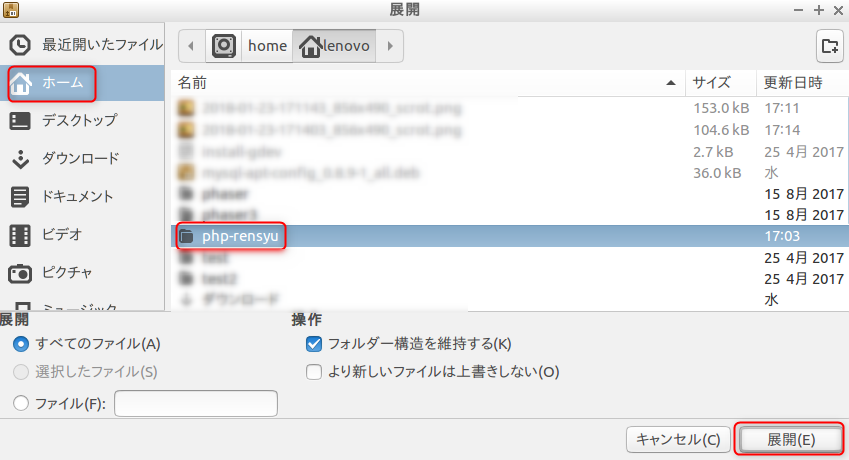Click the disk root icon in path bar

(224, 46)
